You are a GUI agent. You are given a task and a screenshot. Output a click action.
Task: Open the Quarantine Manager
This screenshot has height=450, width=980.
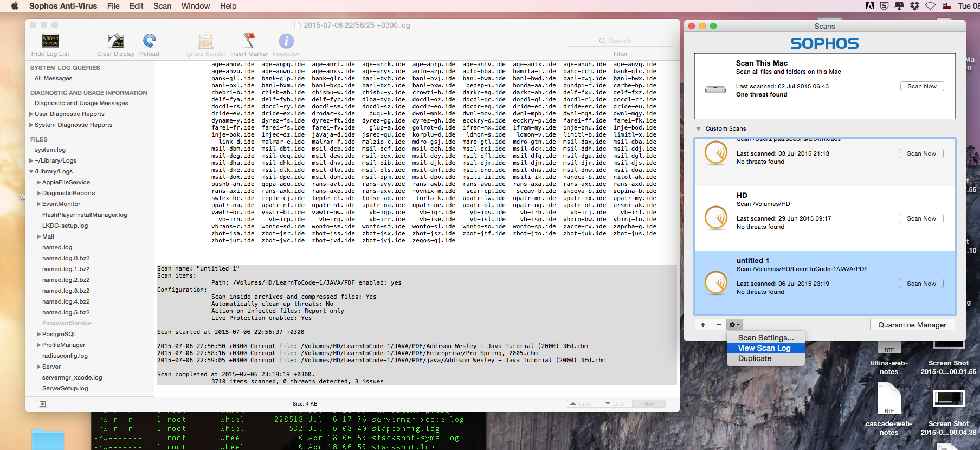point(912,325)
